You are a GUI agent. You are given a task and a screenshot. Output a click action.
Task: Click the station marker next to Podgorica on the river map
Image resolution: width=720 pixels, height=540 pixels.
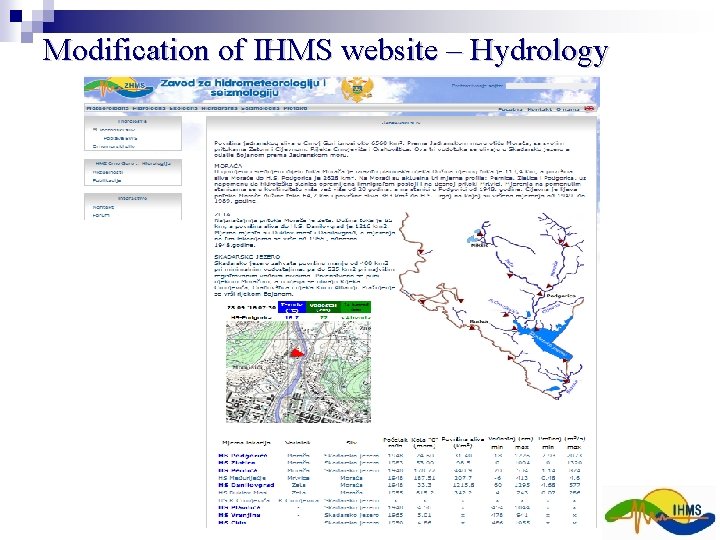pos(540,293)
